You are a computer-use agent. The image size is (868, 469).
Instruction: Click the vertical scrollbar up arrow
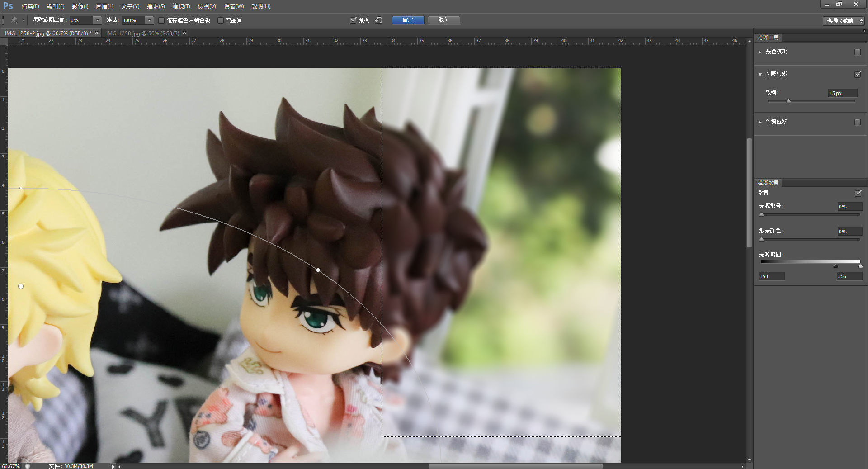[750, 41]
